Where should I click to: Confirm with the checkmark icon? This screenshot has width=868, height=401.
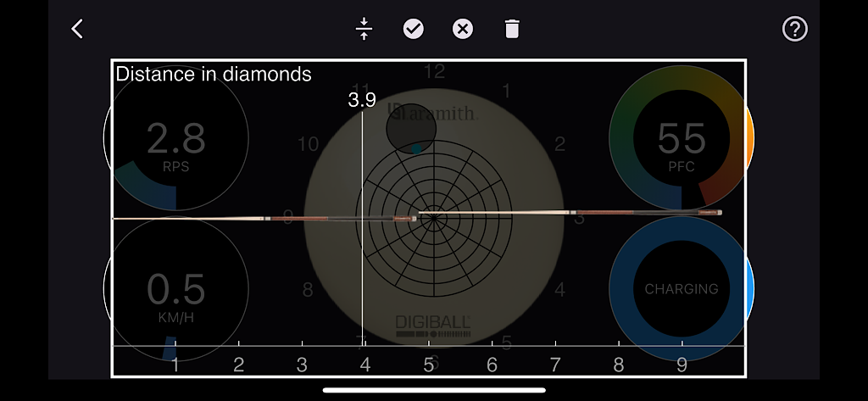point(413,29)
